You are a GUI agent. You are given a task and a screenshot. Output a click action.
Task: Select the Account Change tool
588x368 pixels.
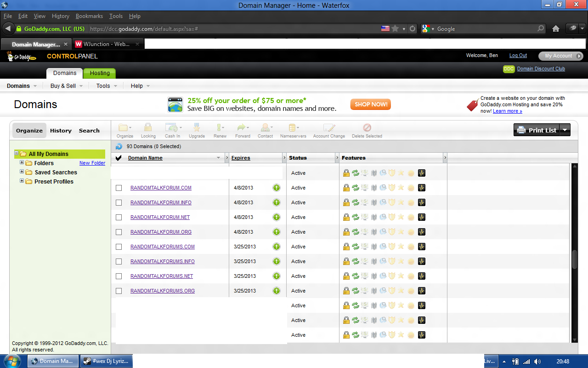[x=329, y=131]
